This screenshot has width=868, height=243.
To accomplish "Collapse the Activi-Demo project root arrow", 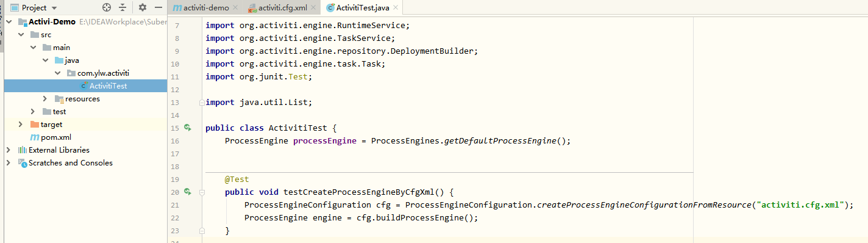I will tap(9, 22).
